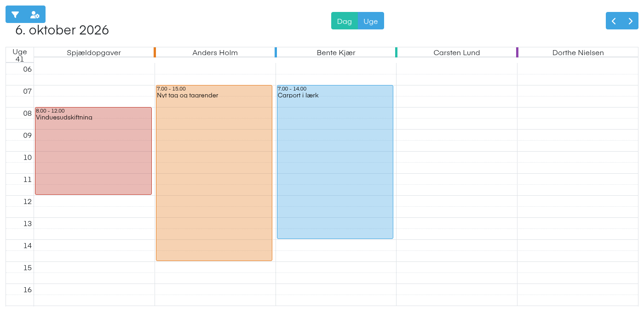
Task: Open the user settings icon
Action: click(x=35, y=15)
